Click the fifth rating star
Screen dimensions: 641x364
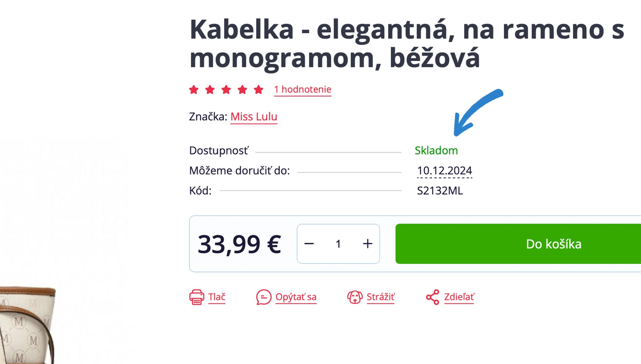pos(259,89)
